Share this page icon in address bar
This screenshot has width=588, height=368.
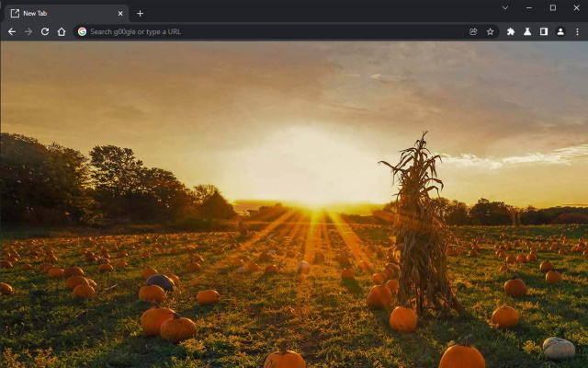point(473,32)
